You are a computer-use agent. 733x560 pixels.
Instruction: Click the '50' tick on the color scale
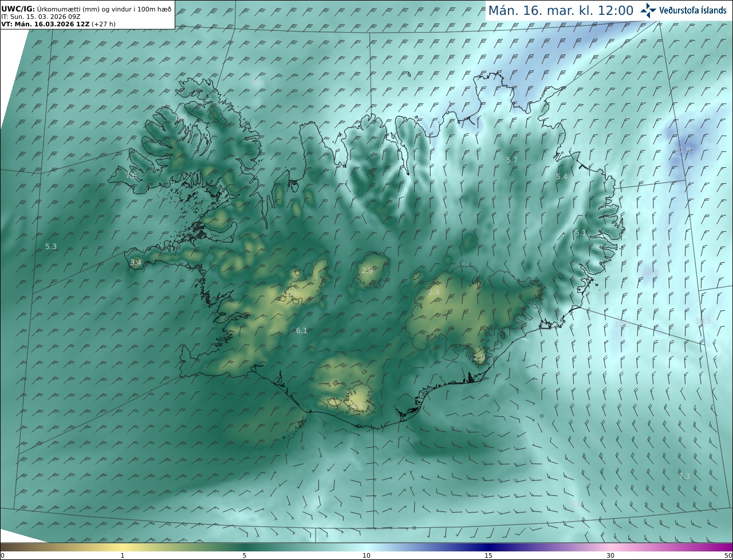[x=728, y=555]
